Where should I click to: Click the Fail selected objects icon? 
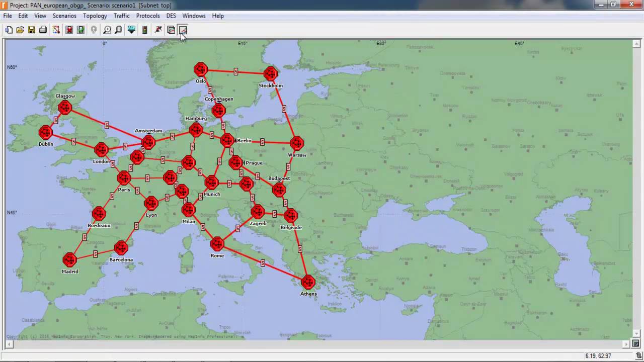point(69,30)
